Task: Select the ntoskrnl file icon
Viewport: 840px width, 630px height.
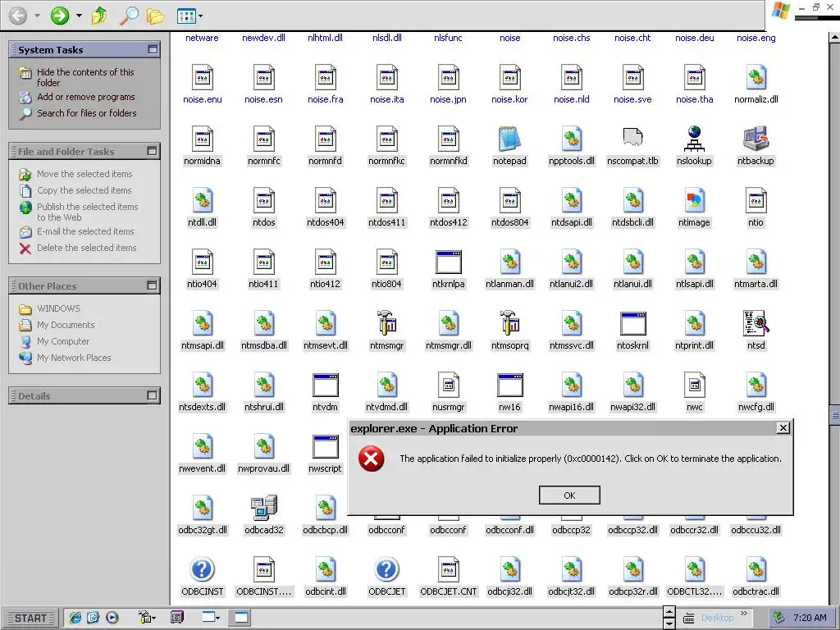Action: pos(632,323)
